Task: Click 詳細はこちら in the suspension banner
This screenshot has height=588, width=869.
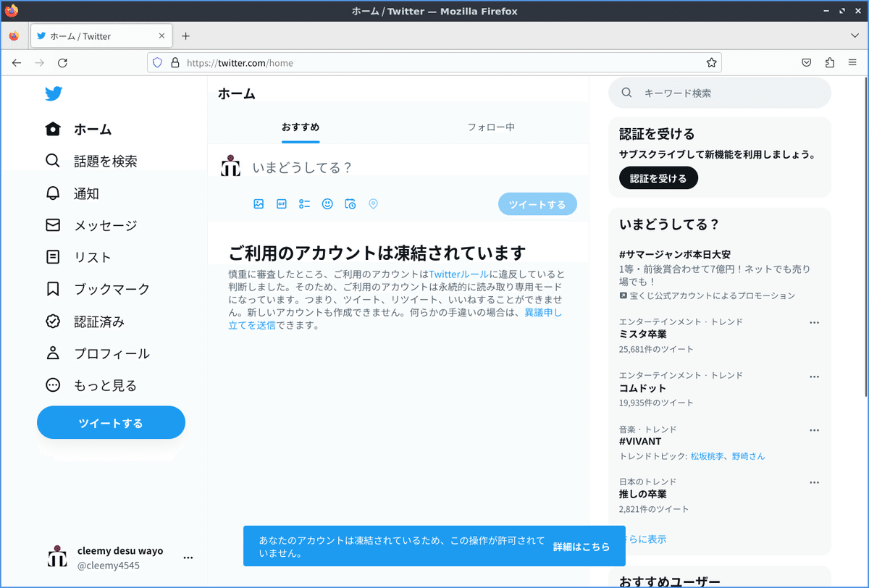Action: (x=582, y=547)
